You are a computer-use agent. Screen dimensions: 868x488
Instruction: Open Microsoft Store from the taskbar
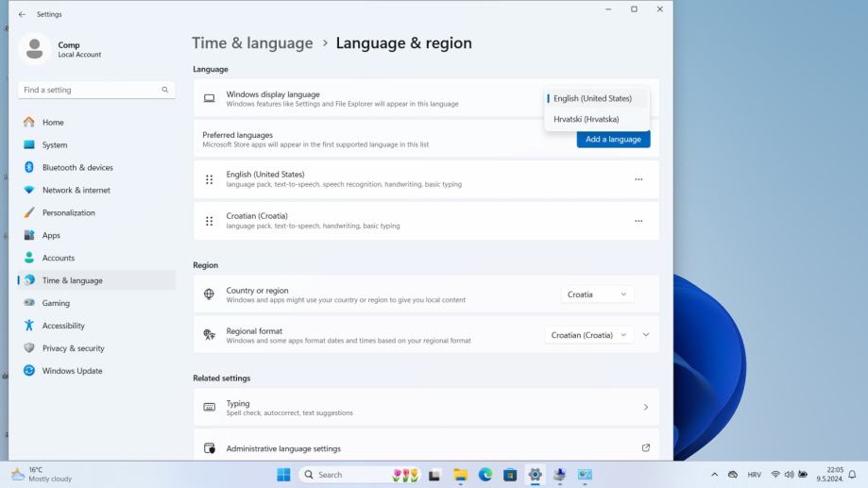[x=510, y=475]
